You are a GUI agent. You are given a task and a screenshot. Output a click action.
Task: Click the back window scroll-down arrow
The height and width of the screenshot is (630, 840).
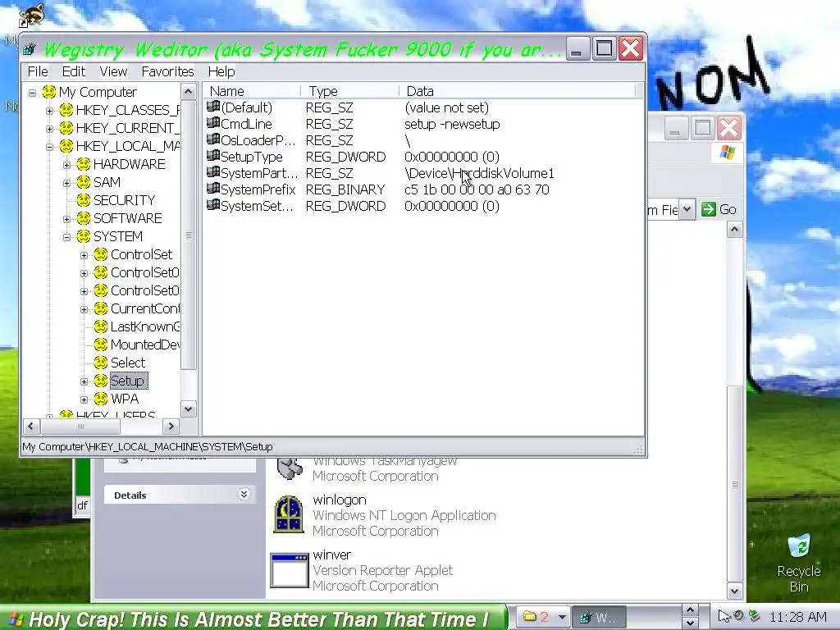tap(734, 591)
